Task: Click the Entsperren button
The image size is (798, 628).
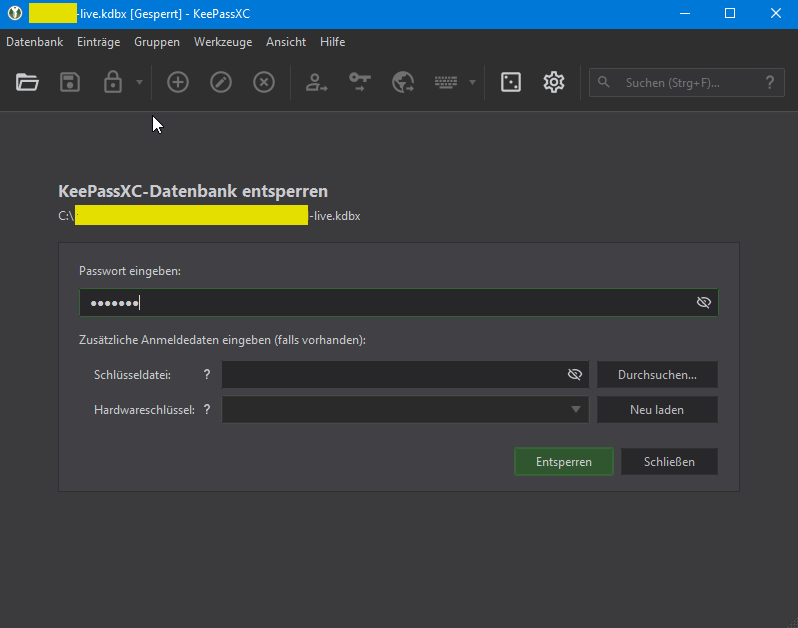Action: 564,462
